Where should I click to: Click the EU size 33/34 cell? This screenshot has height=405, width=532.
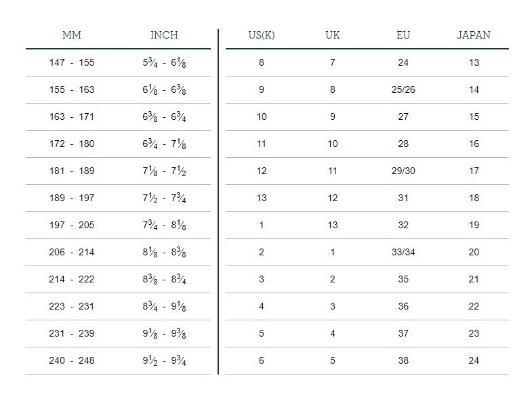(403, 252)
